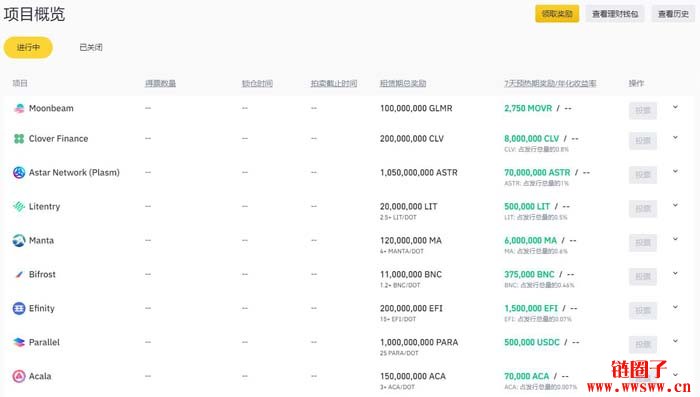Click the 锁仓时间 column header
Viewport: 700px width, 397px height.
[x=257, y=84]
